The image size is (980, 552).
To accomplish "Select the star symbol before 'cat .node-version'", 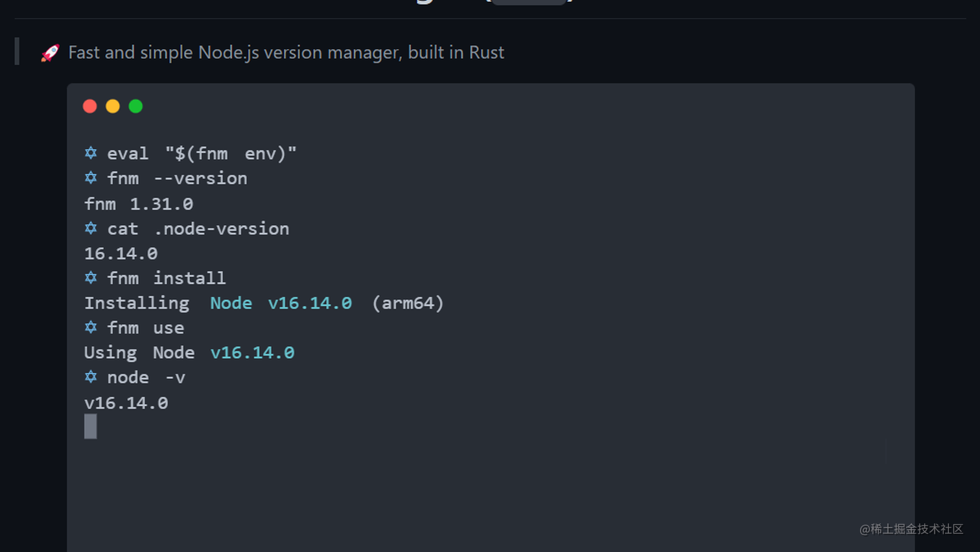I will 90,228.
